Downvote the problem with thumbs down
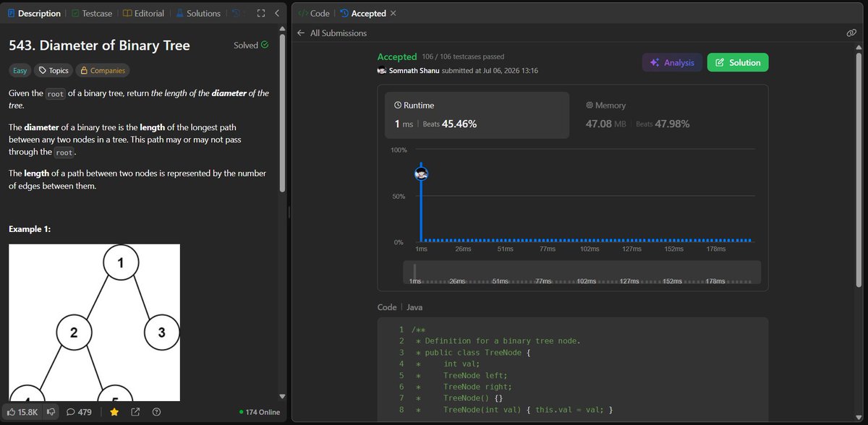Screen dimensions: 868x425 51,412
